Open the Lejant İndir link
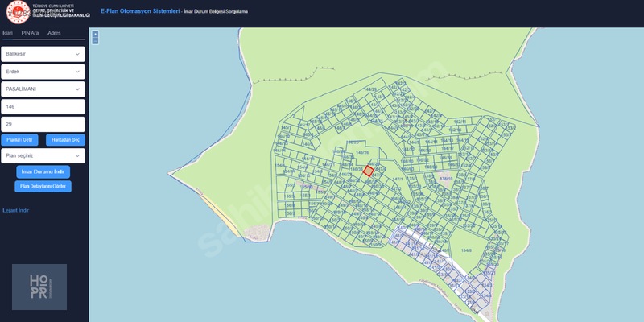The height and width of the screenshot is (322, 644). [x=16, y=210]
